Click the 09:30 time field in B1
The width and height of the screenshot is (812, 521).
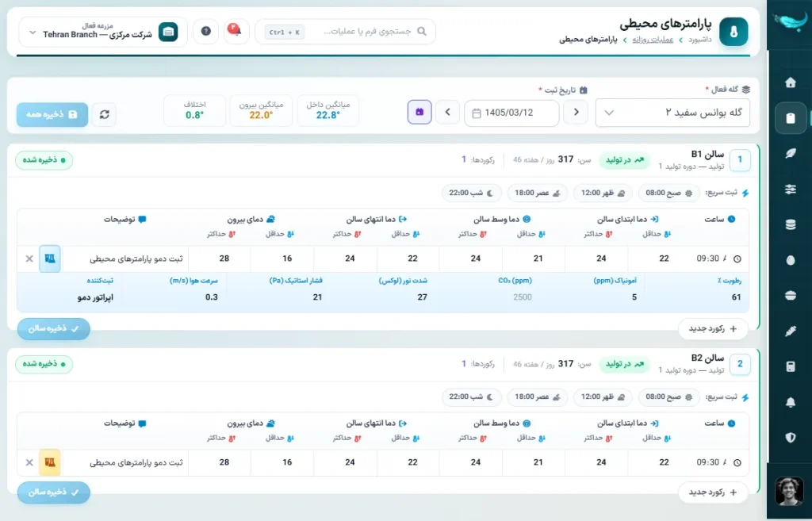718,259
